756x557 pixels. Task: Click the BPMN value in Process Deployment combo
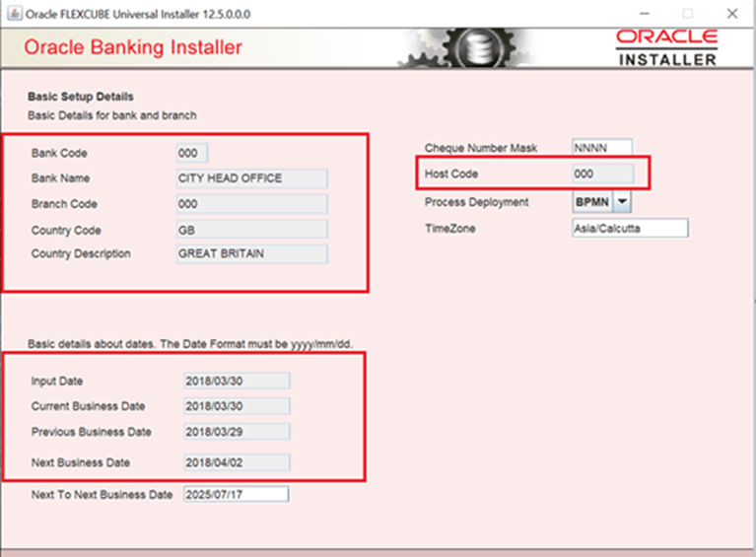(x=592, y=202)
